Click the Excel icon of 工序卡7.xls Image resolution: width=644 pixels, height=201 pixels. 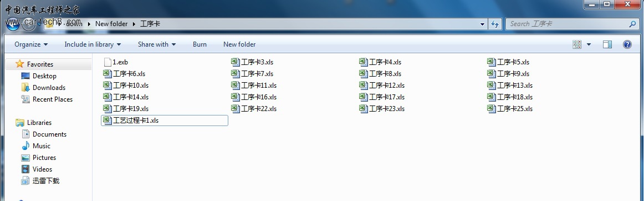236,74
